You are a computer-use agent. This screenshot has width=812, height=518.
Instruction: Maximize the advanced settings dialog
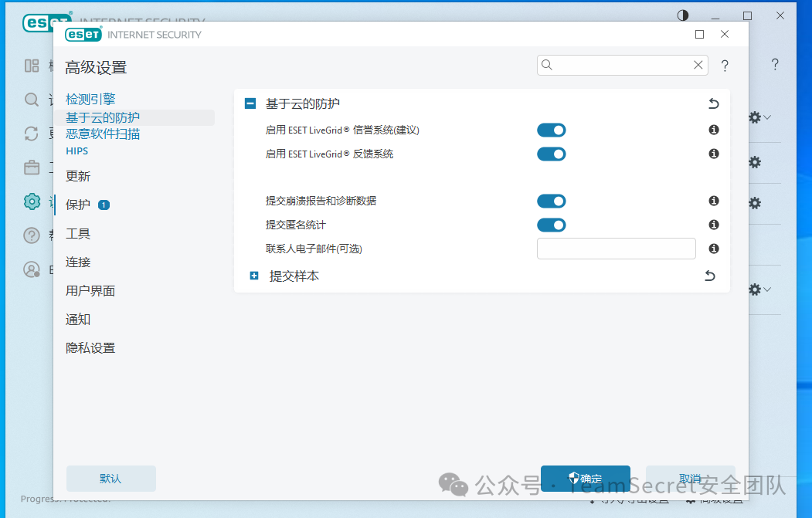[700, 34]
